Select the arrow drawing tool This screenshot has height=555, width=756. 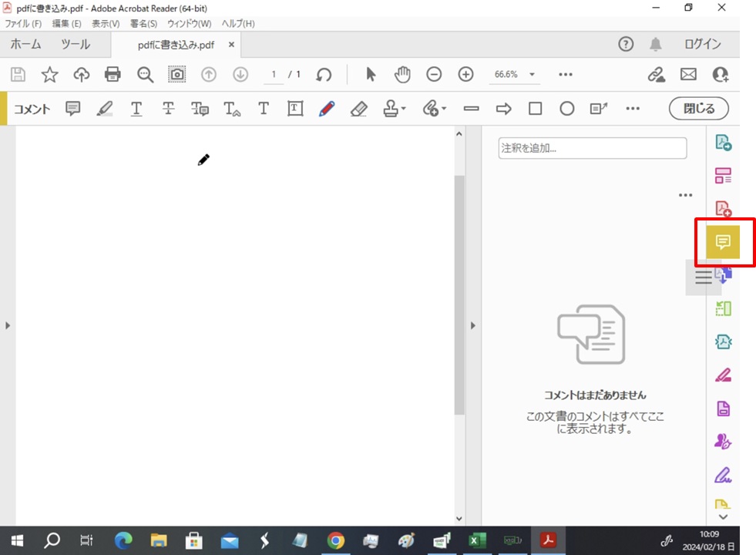(503, 109)
